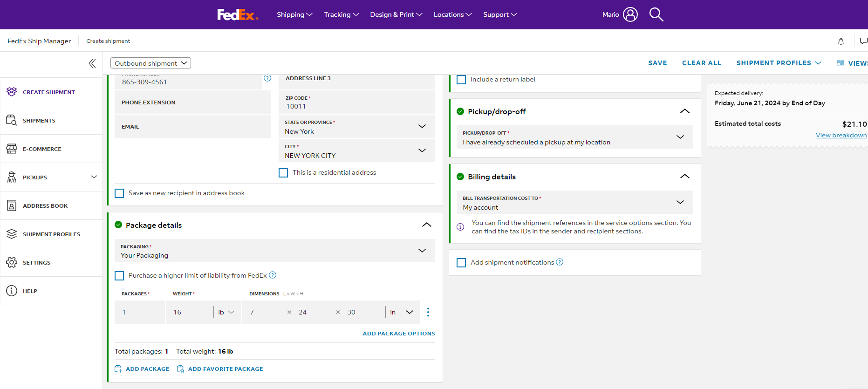The image size is (868, 389).
Task: Expand the Pickups sidebar chevron
Action: click(x=94, y=177)
